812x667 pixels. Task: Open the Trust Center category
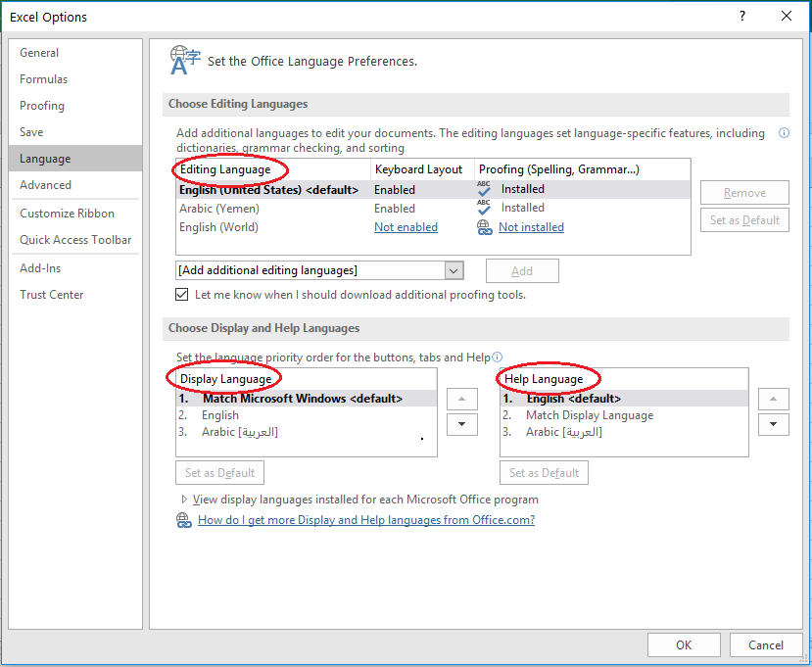[75, 295]
